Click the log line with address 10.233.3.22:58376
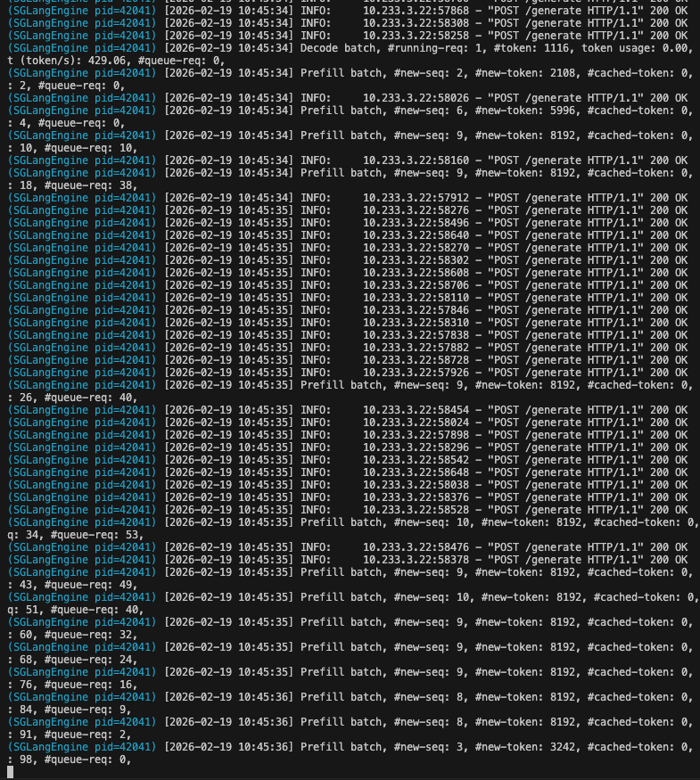This screenshot has height=780, width=700. [348, 497]
